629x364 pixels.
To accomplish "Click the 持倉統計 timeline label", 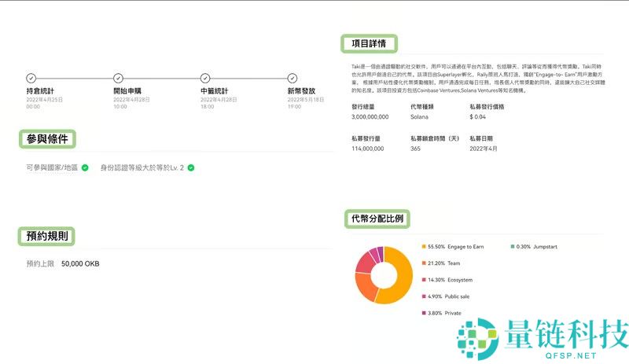I will 40,91.
